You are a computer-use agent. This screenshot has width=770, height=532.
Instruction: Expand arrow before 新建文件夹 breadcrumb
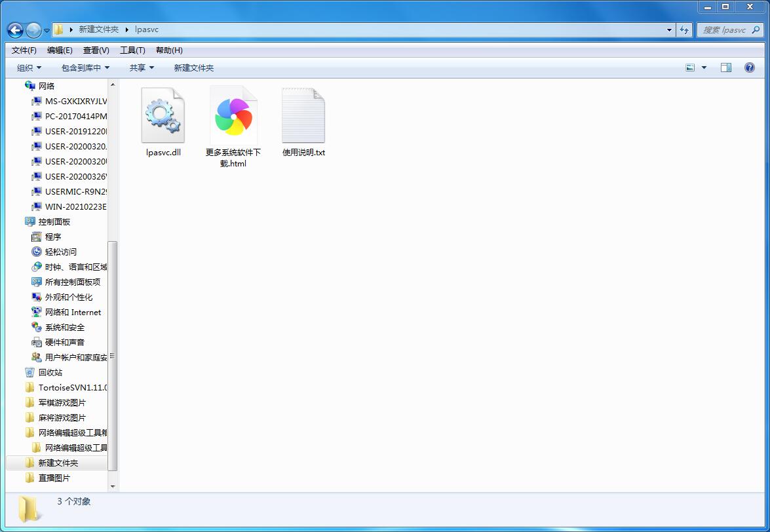(71, 29)
